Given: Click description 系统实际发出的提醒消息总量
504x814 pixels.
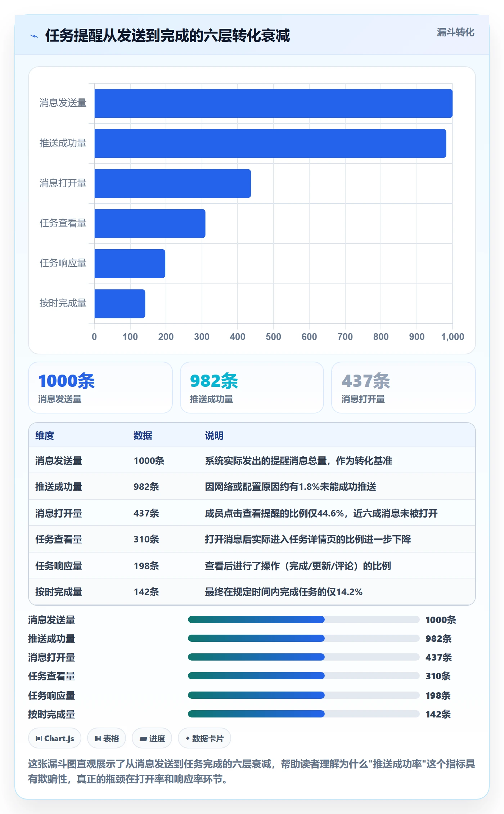Looking at the screenshot, I should (298, 461).
